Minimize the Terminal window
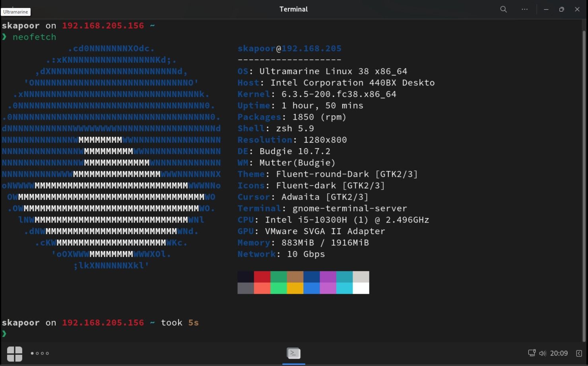This screenshot has height=366, width=588. click(546, 9)
